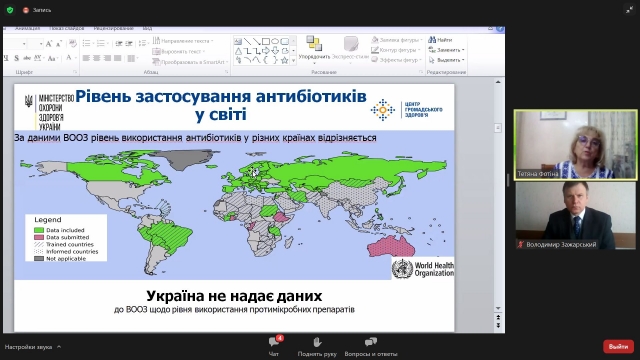
Task: Expand the shapes gallery more arrow
Action: point(293,60)
